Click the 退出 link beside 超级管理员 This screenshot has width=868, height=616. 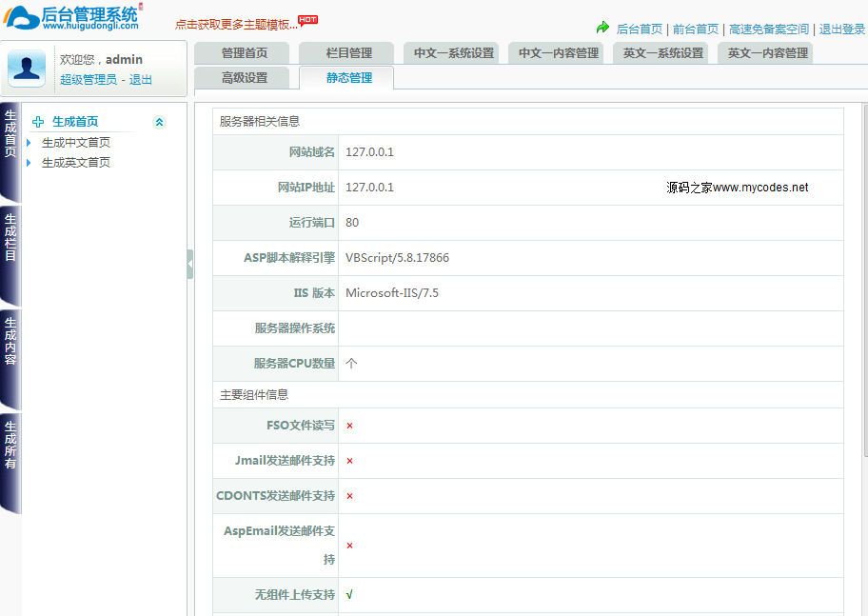click(x=140, y=80)
